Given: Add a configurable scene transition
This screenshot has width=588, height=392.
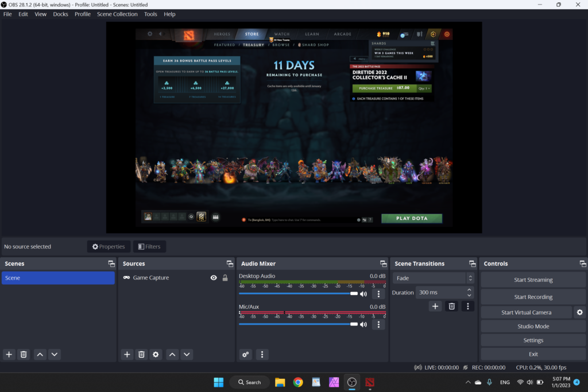Looking at the screenshot, I should coord(435,306).
